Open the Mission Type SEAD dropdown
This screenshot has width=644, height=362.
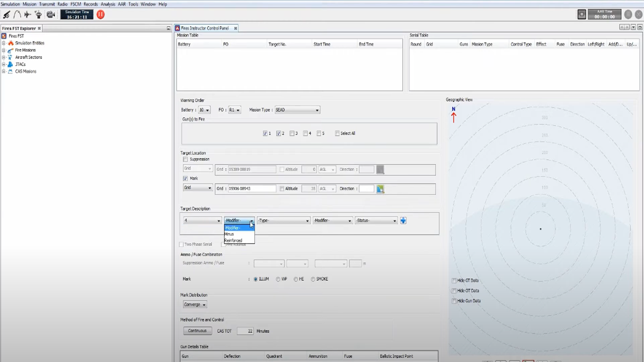297,110
